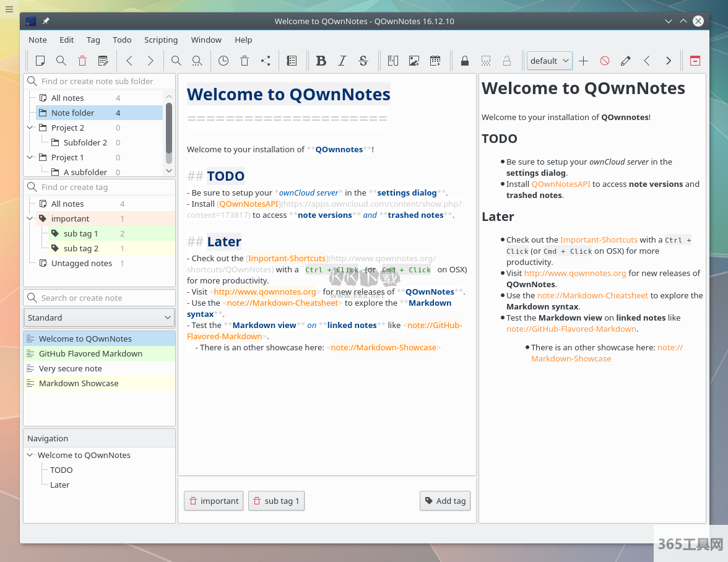The image size is (728, 562).
Task: Click the red trash remove note icon
Action: click(82, 61)
